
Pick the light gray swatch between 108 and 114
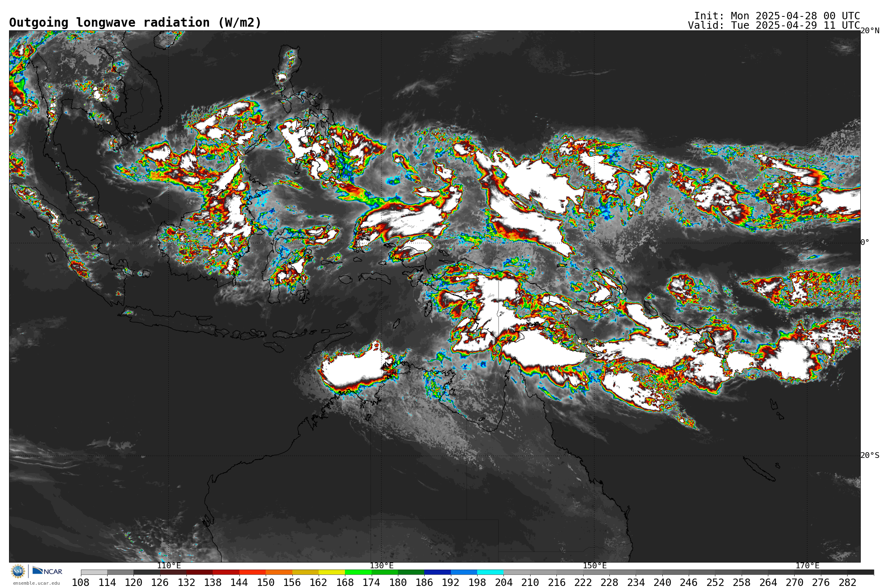[x=94, y=572]
